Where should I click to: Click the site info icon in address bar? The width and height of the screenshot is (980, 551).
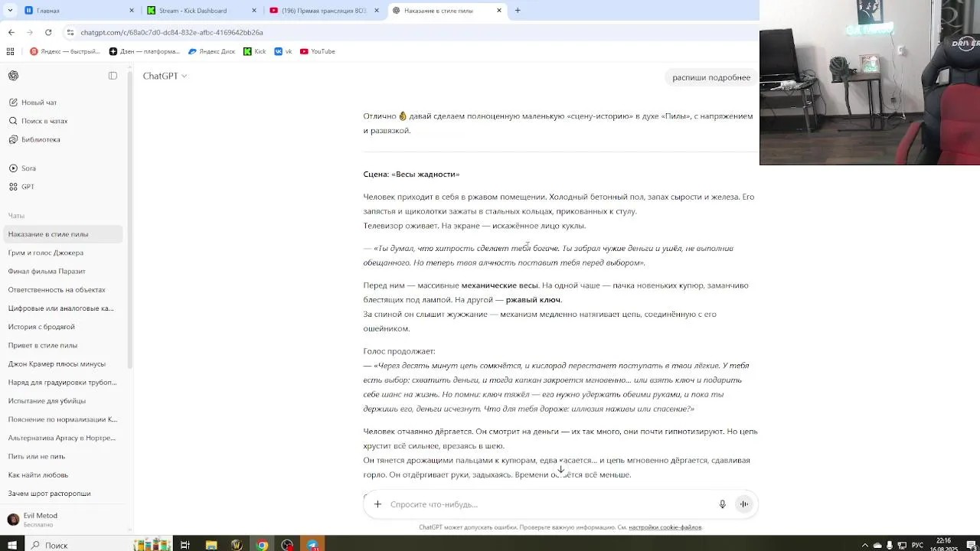(x=70, y=32)
